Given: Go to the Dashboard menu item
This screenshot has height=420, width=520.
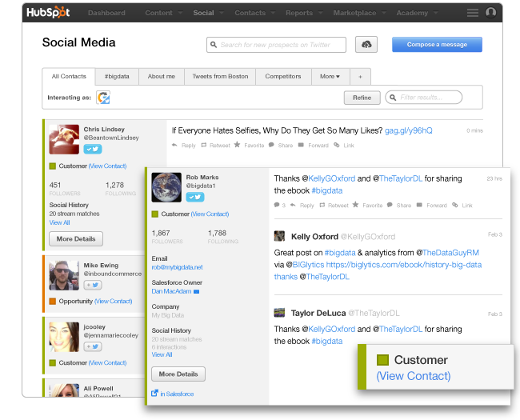Looking at the screenshot, I should coord(106,13).
